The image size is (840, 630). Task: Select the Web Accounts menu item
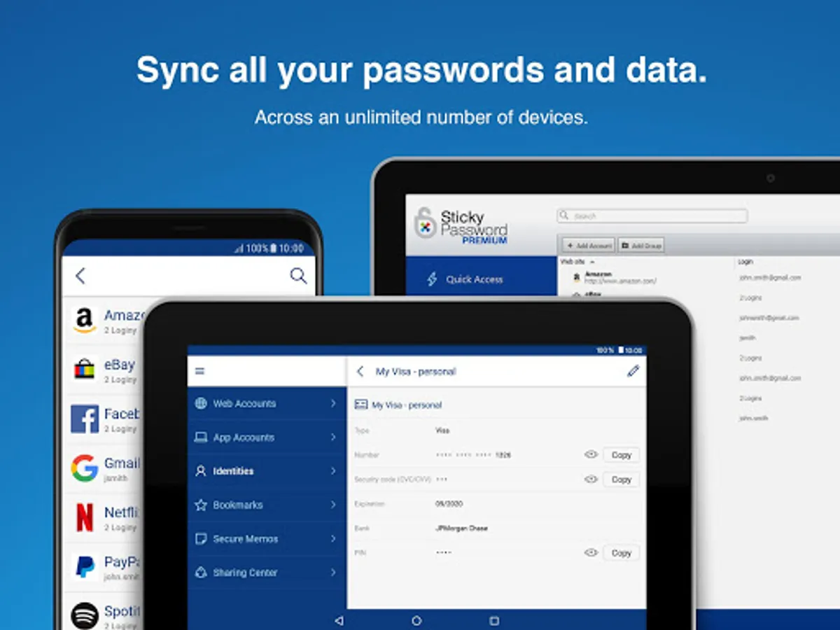[x=267, y=403]
